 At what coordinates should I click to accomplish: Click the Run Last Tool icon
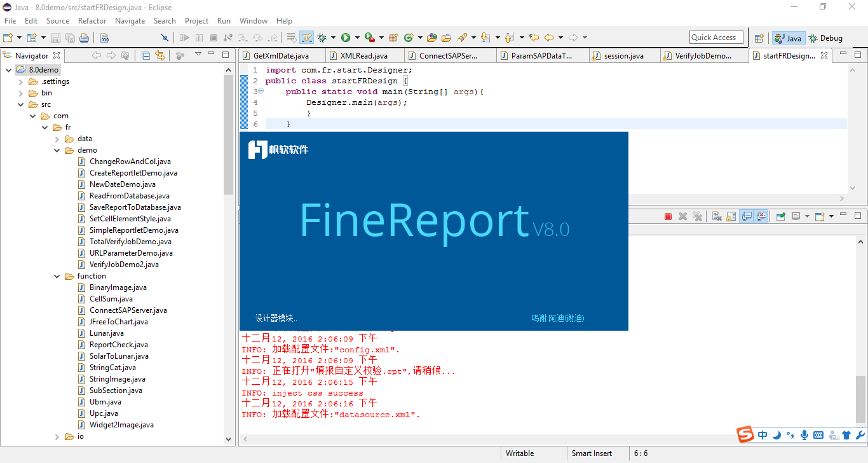point(369,38)
